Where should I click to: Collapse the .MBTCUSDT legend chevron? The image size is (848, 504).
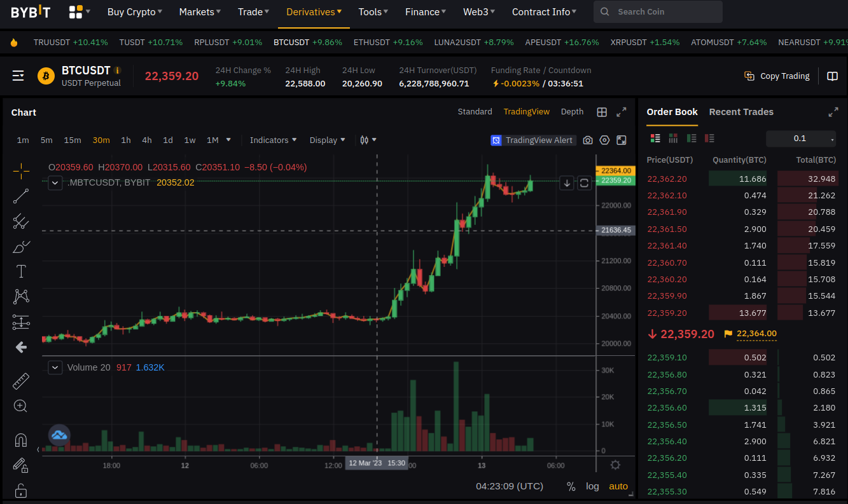click(55, 183)
